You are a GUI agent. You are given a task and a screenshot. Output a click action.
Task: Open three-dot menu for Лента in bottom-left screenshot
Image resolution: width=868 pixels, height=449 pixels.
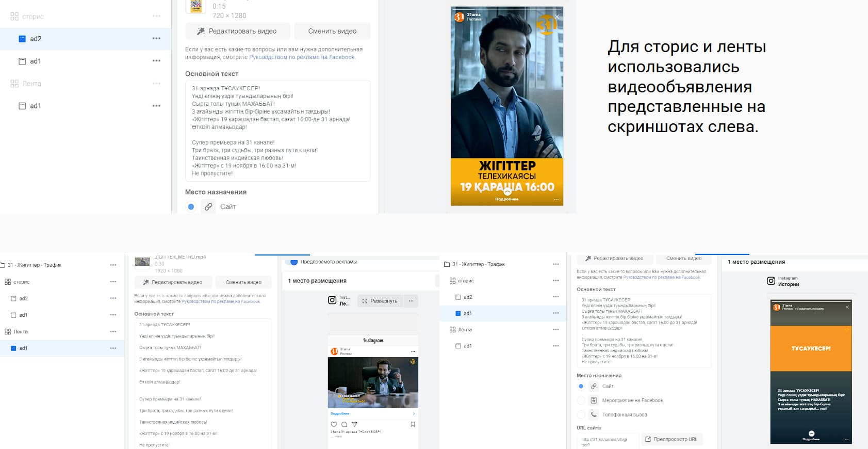(113, 331)
